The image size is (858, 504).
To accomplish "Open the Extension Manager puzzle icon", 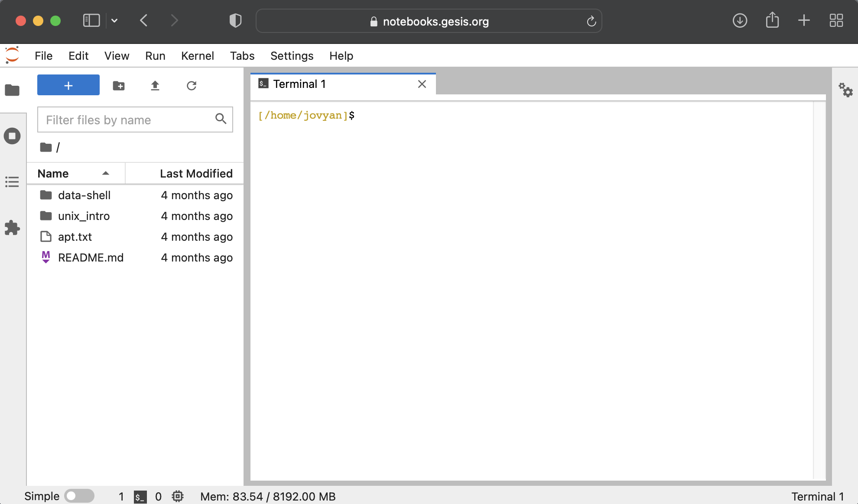I will point(12,228).
